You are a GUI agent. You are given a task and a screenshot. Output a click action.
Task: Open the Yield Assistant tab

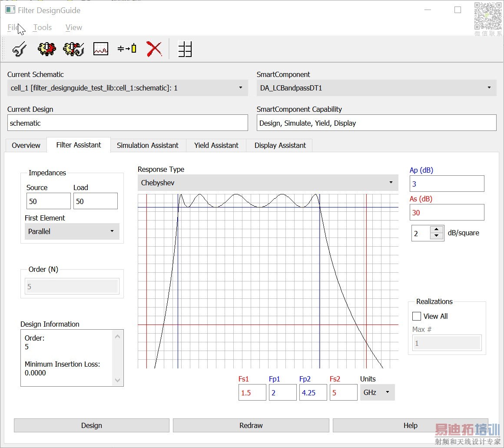tap(216, 145)
